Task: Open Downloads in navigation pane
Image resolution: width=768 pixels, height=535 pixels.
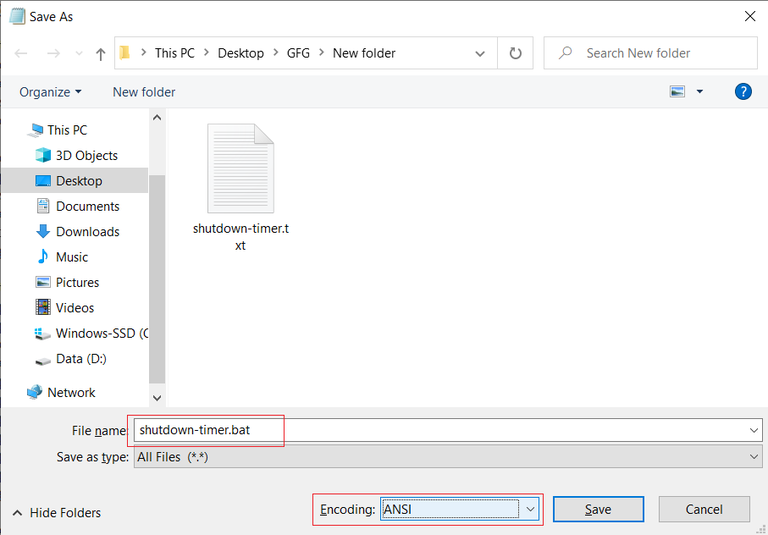Action: click(88, 232)
